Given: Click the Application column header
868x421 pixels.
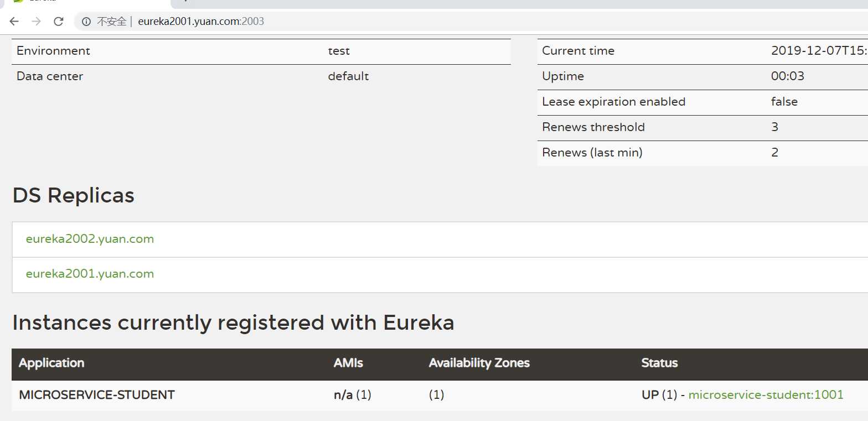Looking at the screenshot, I should 51,363.
